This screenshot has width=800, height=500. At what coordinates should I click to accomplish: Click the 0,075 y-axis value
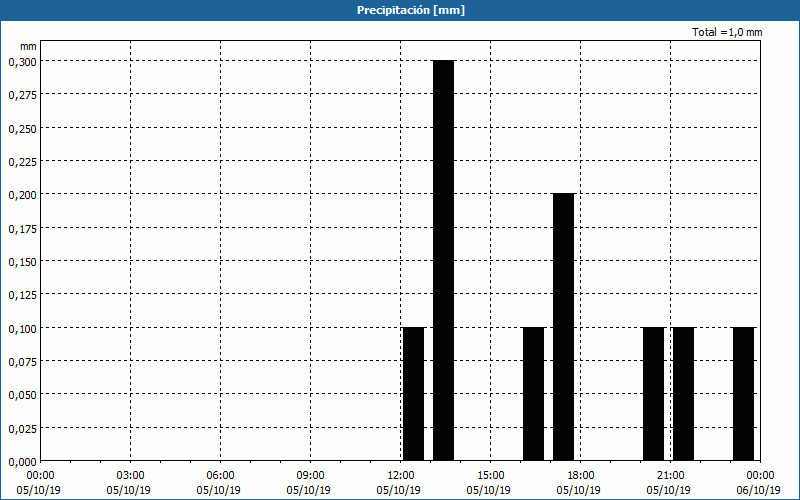(23, 362)
